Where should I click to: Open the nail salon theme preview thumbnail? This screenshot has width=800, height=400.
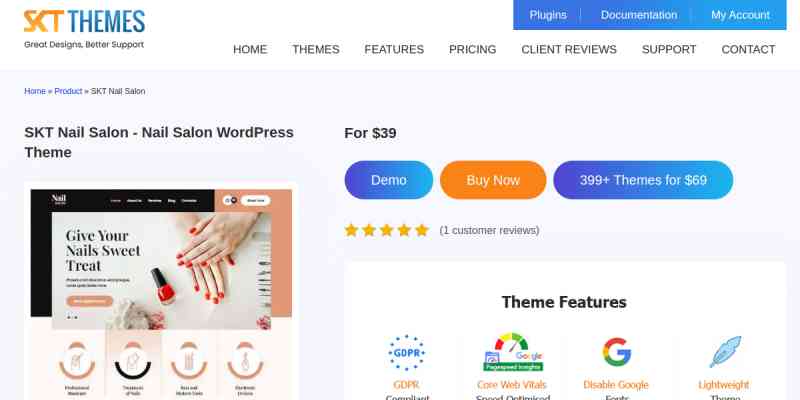[161, 293]
